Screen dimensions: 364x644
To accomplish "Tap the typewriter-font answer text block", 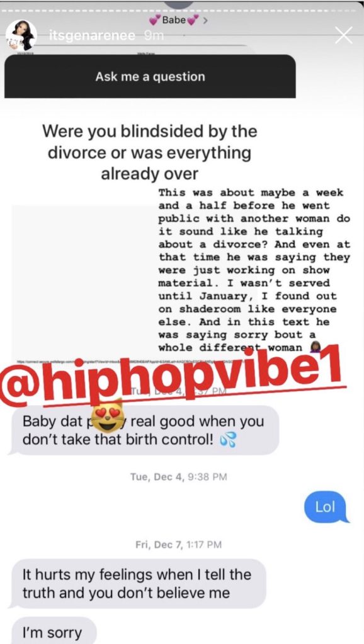I will (254, 270).
